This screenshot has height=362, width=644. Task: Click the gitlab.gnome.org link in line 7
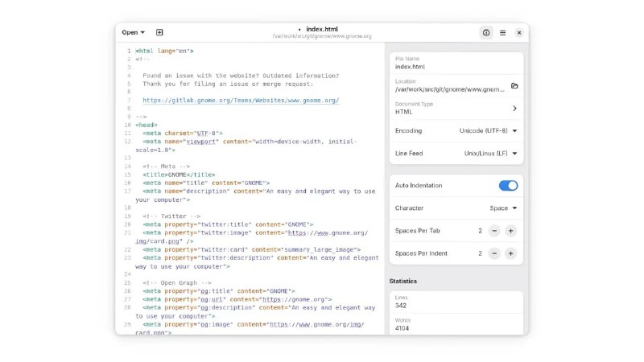click(x=241, y=101)
